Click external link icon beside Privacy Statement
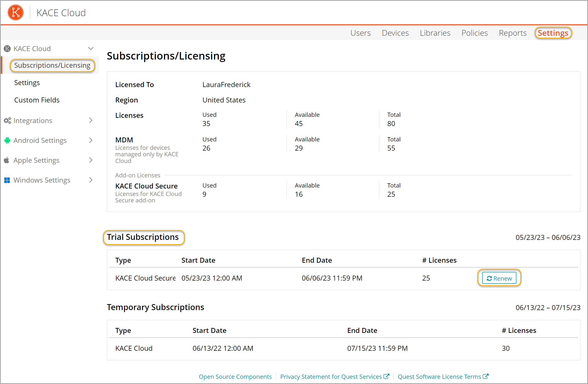The width and height of the screenshot is (588, 384). coord(386,376)
